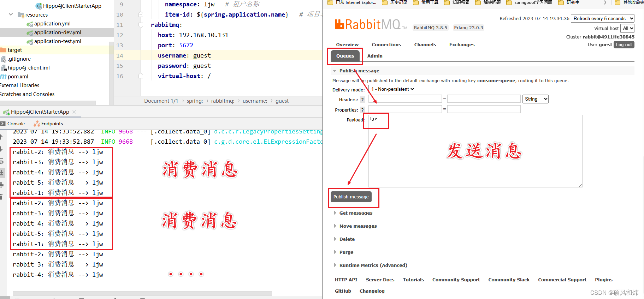The height and width of the screenshot is (299, 644).
Task: Open the Refresh every 5 seconds dropdown
Action: click(603, 18)
